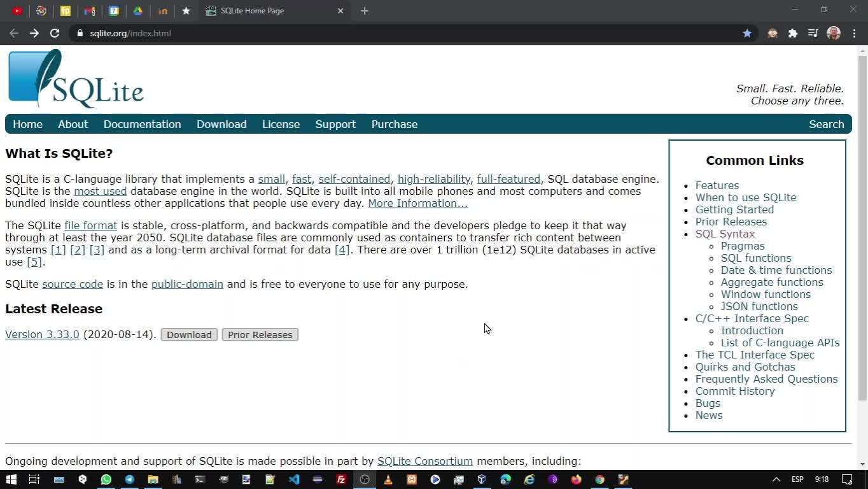Toggle the bookmark star in address bar
The image size is (868, 489).
(x=747, y=33)
